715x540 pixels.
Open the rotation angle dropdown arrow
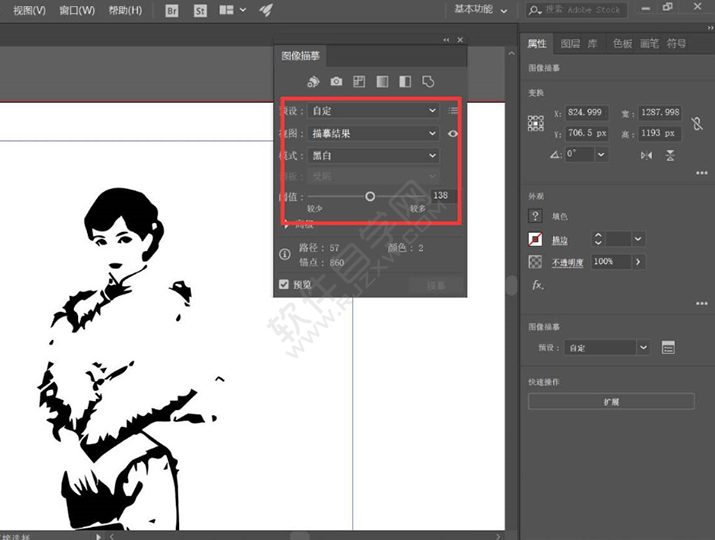(x=601, y=155)
